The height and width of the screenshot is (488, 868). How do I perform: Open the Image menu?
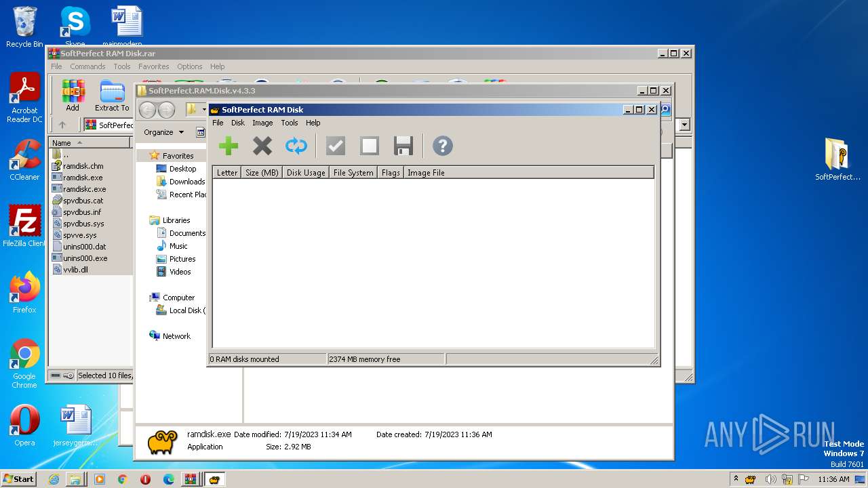(262, 123)
